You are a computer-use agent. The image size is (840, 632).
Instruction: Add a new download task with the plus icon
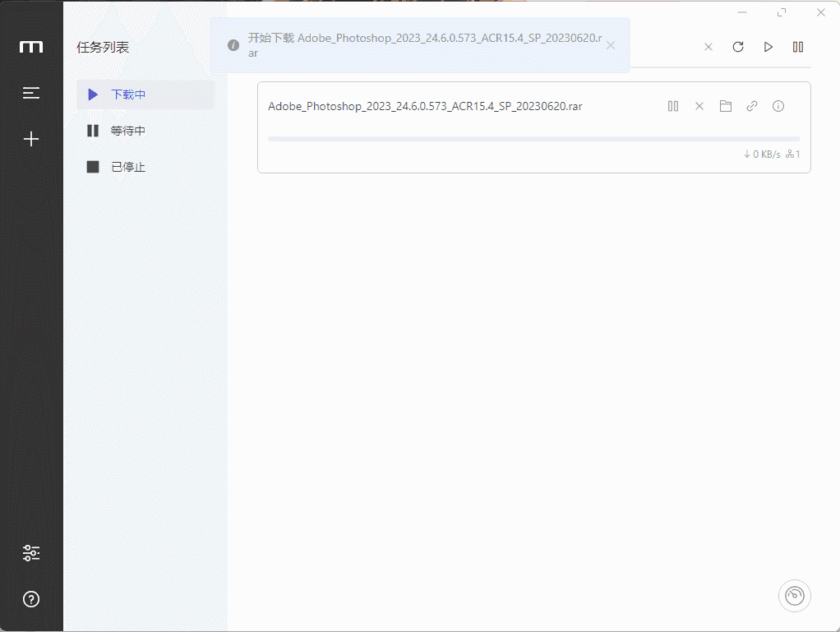(31, 139)
